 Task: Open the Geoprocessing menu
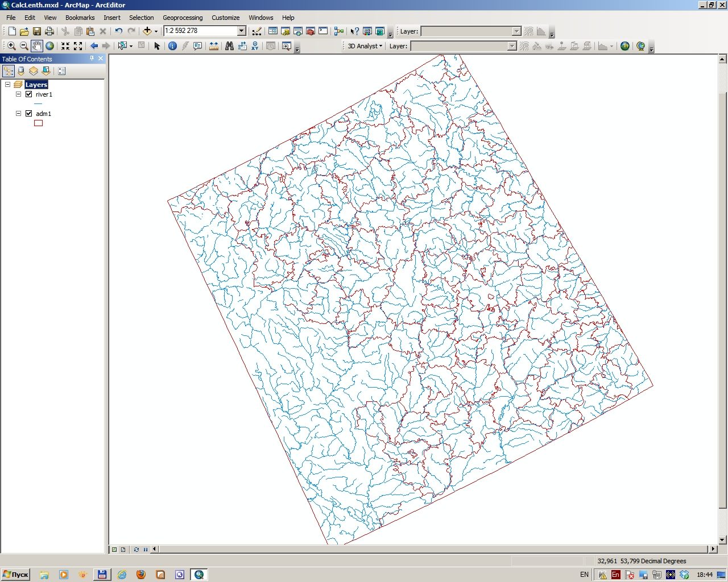pyautogui.click(x=183, y=18)
